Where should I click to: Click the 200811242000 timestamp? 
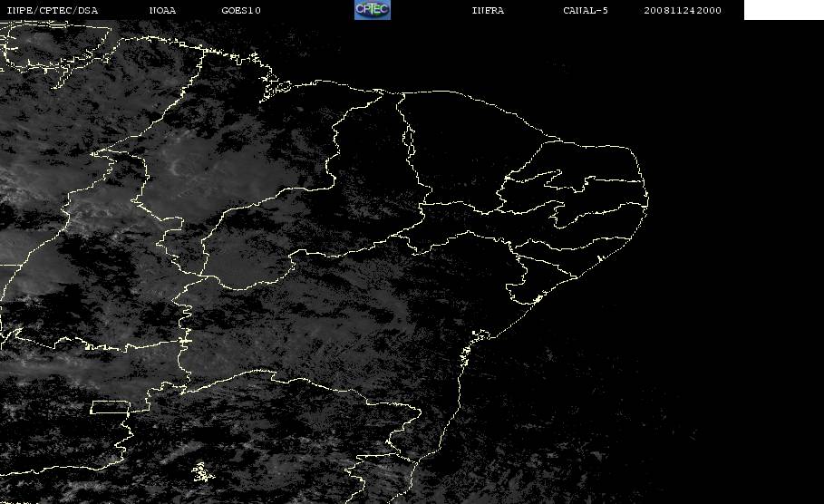683,11
